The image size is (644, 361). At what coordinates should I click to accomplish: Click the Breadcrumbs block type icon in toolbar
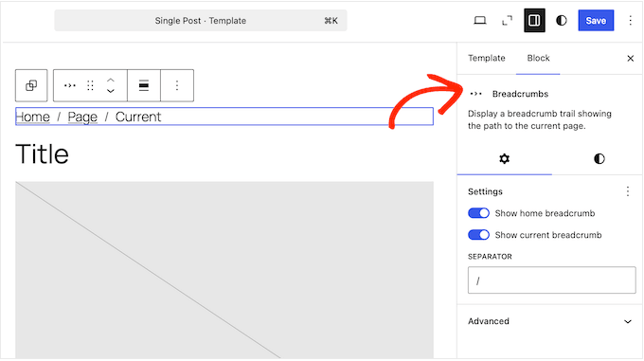click(x=70, y=85)
